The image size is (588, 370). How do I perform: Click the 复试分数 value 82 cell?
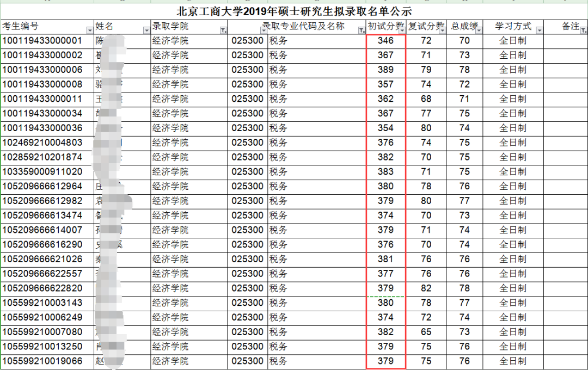click(426, 288)
